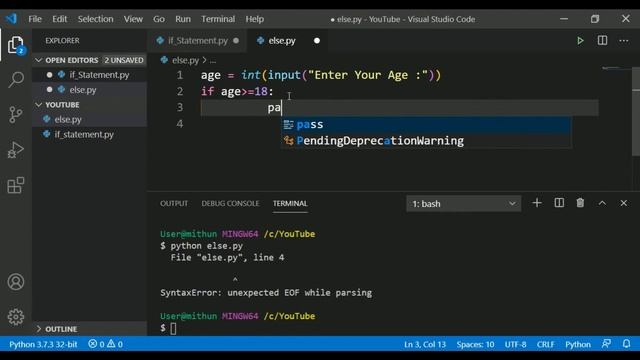Select else.py in Open Editors
Image resolution: width=640 pixels, height=360 pixels.
tap(89, 90)
